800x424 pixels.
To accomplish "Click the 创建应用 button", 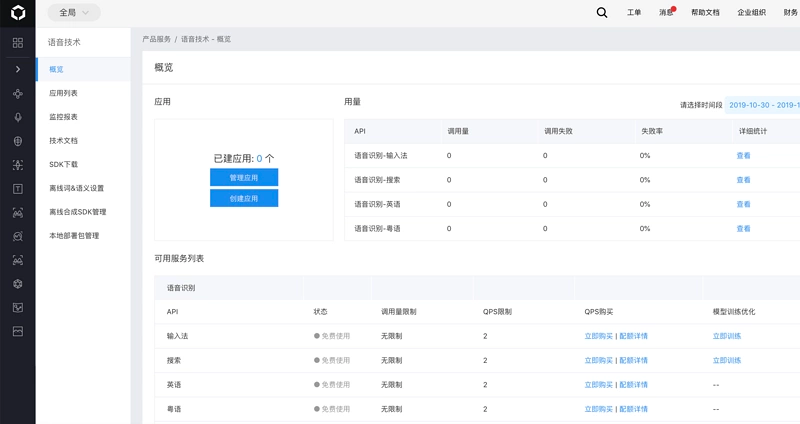I will (x=244, y=198).
